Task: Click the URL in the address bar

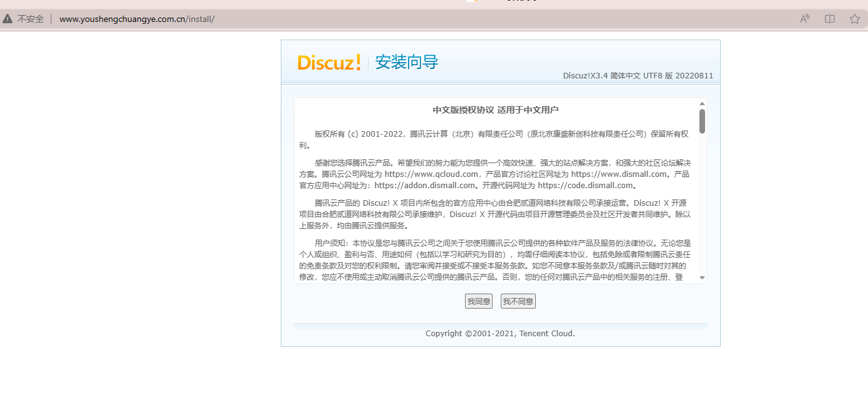Action: pyautogui.click(x=137, y=19)
